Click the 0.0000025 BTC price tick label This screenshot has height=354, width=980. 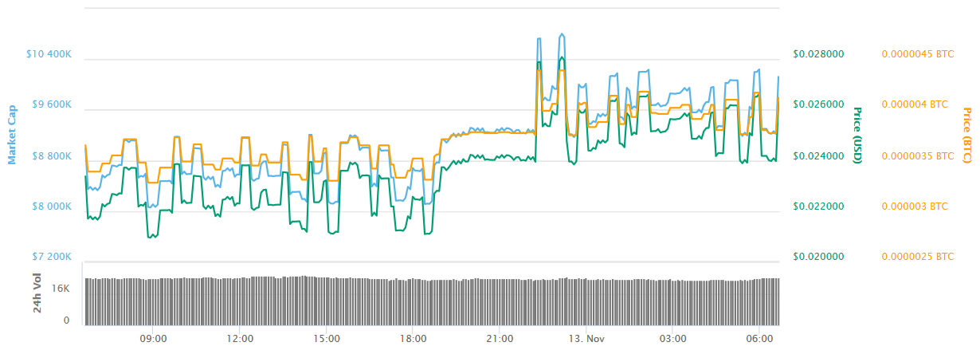point(917,257)
